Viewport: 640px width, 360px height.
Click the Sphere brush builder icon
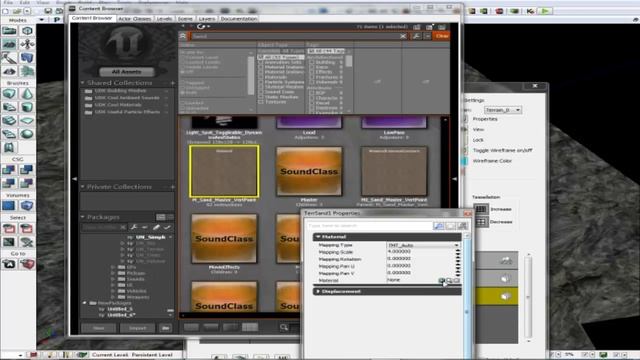click(x=27, y=134)
